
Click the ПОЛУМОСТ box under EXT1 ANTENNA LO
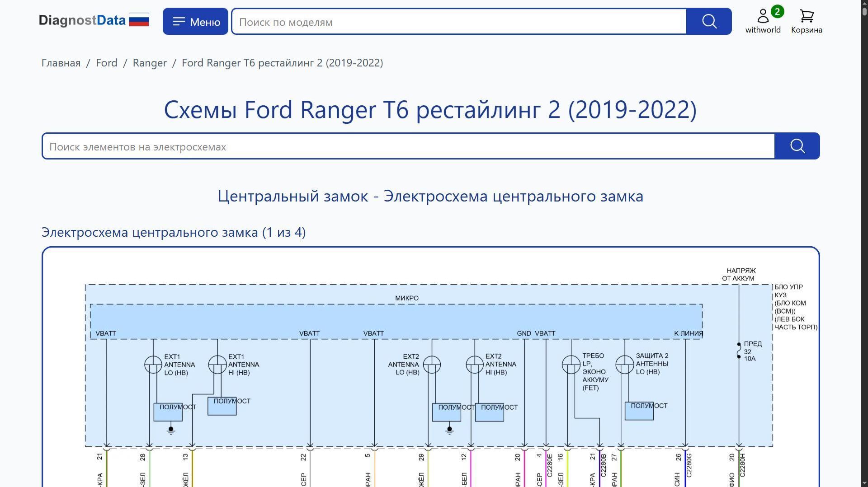tap(168, 412)
